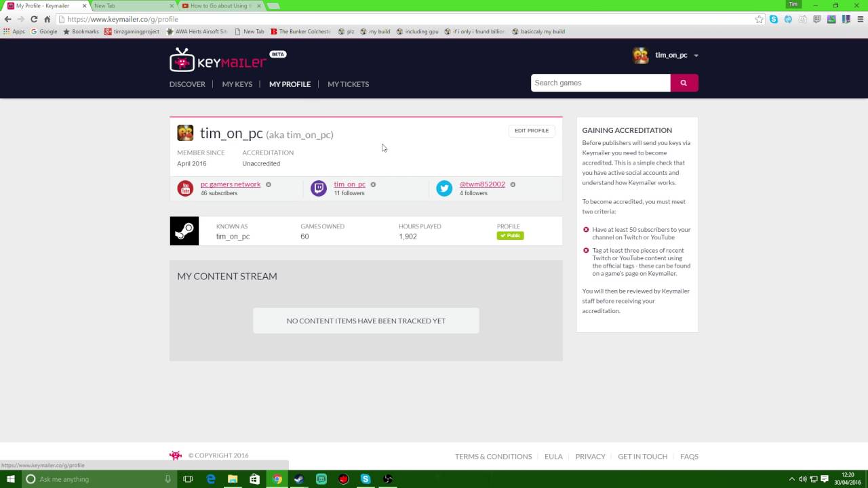Click the Keymailer logo
This screenshot has height=488, width=868.
tap(227, 60)
